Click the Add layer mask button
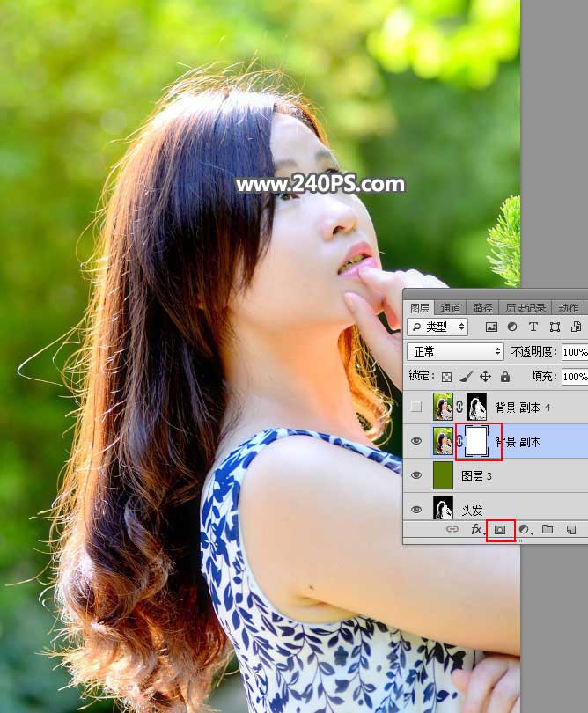The image size is (588, 713). (500, 530)
